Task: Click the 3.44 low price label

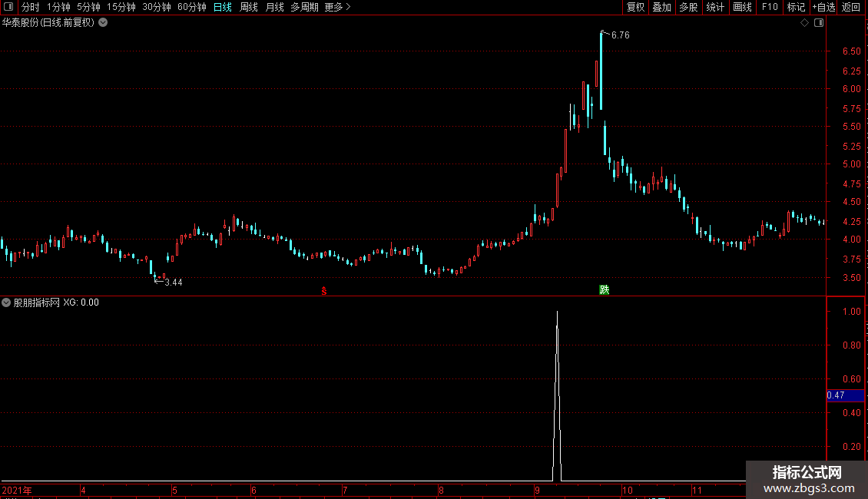Action: point(174,283)
